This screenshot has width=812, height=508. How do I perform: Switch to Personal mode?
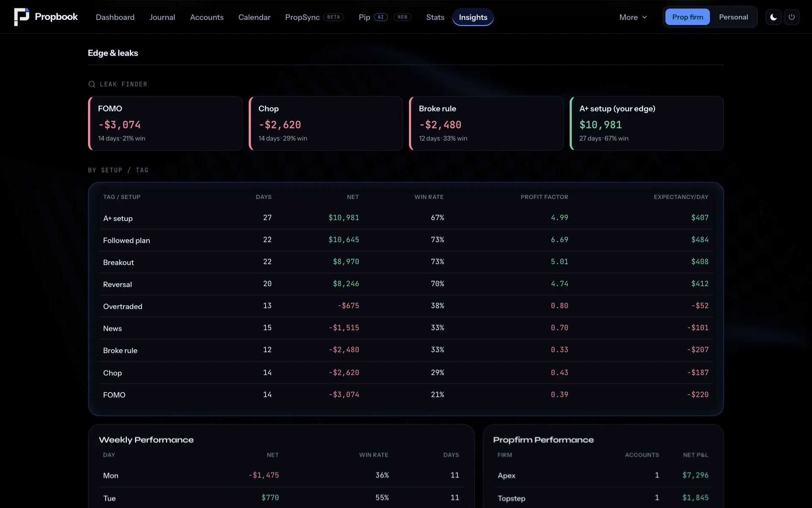point(733,17)
